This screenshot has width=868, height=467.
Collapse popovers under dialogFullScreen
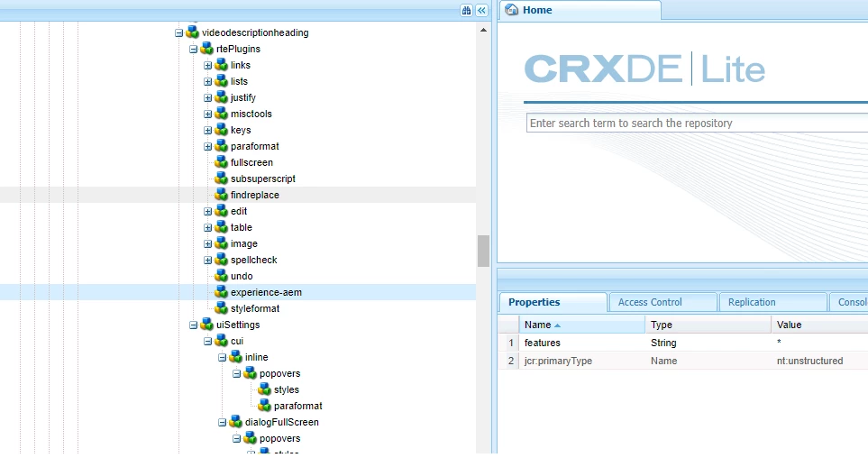point(236,439)
